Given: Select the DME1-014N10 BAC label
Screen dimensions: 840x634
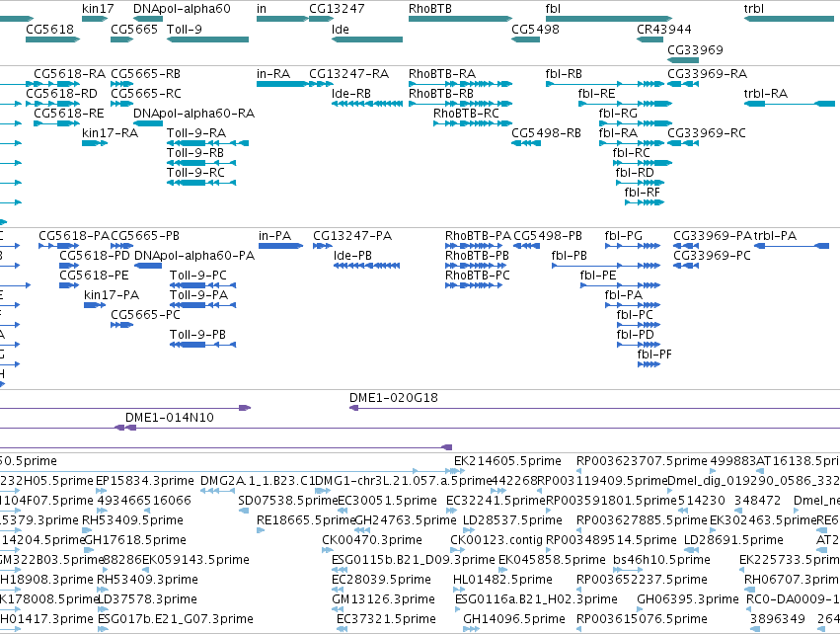Looking at the screenshot, I should 170,418.
